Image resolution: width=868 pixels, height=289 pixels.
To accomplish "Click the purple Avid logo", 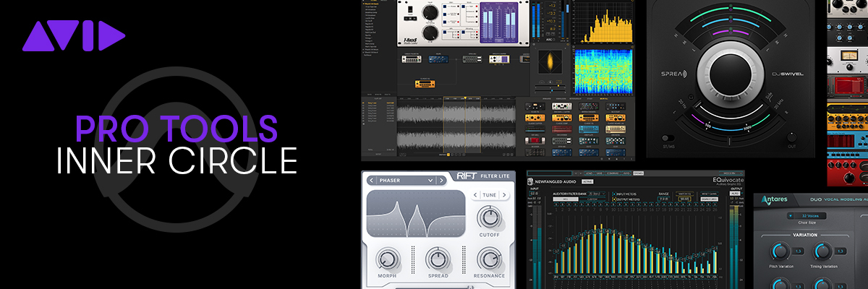I will pos(74,36).
